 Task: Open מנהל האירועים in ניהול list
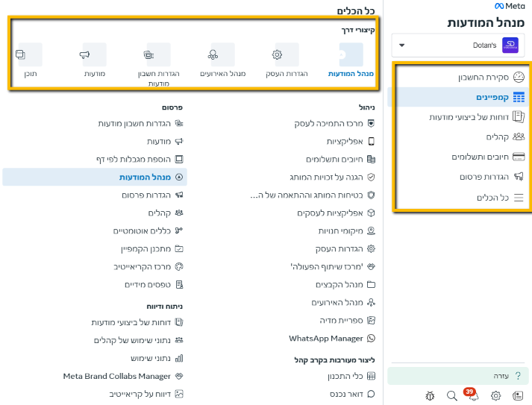click(x=343, y=303)
